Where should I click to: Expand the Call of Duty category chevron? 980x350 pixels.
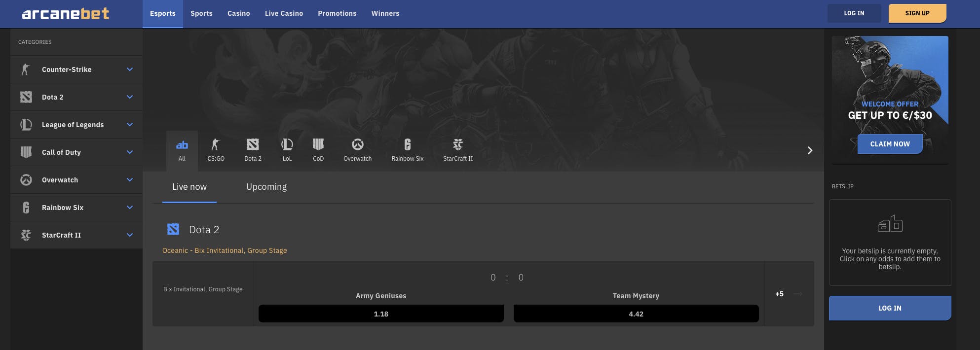click(130, 152)
